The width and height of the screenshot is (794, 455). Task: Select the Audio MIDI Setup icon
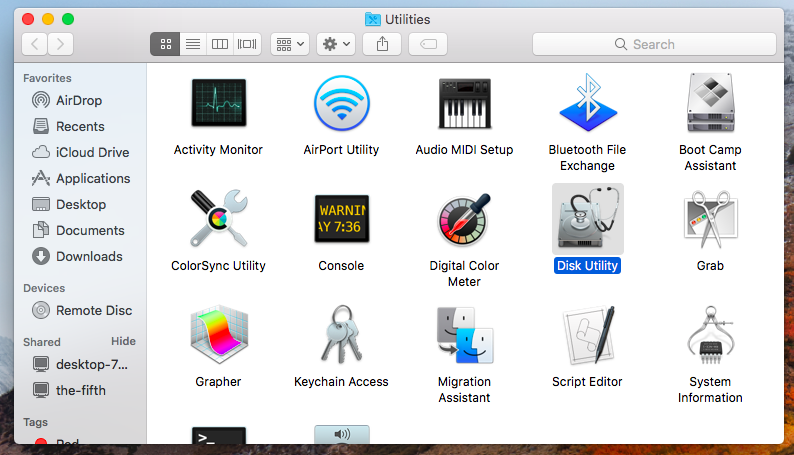(464, 103)
